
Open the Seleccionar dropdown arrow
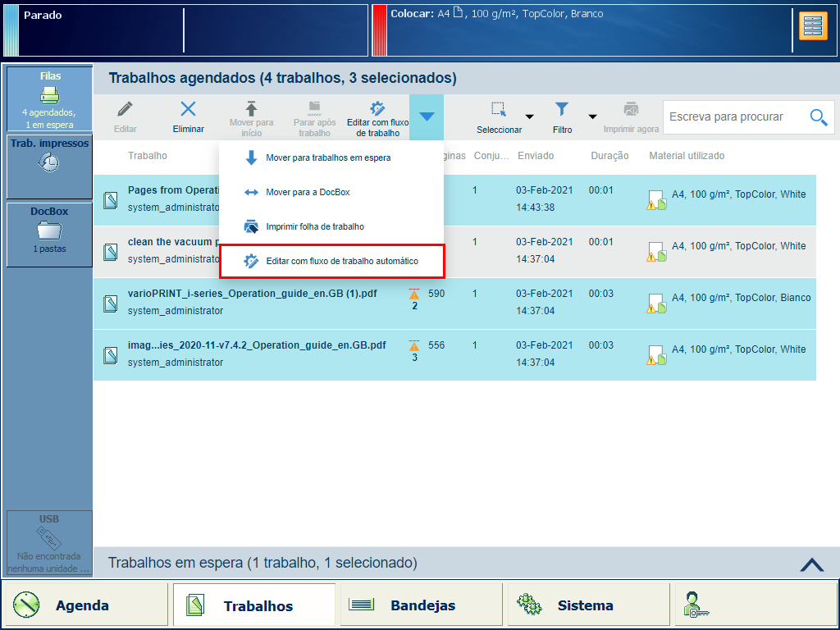529,116
